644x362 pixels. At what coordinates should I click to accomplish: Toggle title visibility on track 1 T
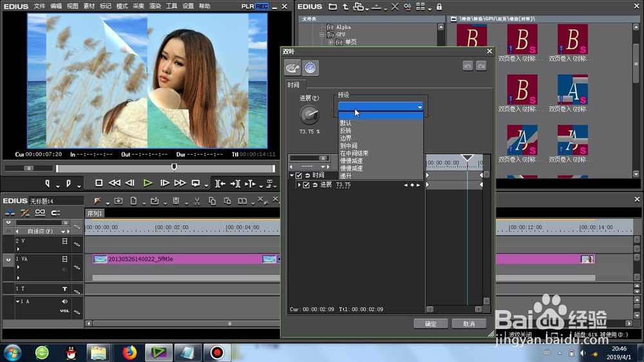64,289
